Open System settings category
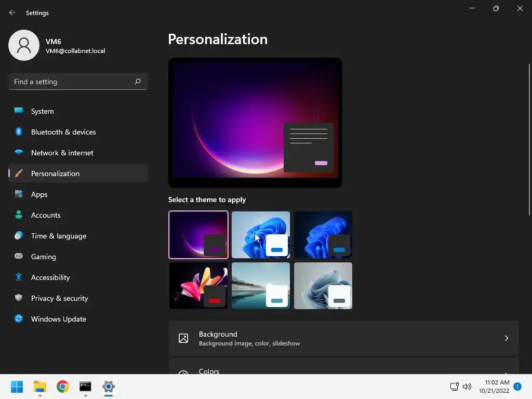The image size is (532, 399). pyautogui.click(x=78, y=111)
